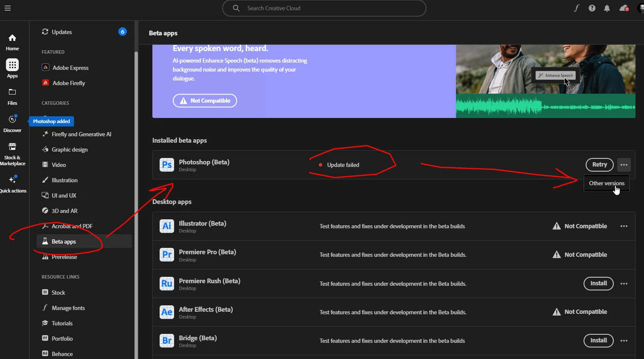Open Files in left rail
The width and height of the screenshot is (644, 359).
click(12, 97)
